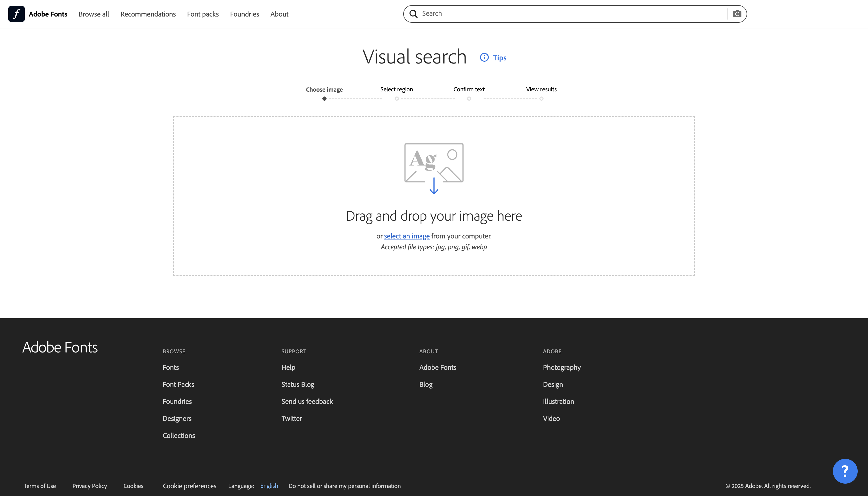Open Send us feedback under Support
Image resolution: width=868 pixels, height=496 pixels.
(307, 401)
